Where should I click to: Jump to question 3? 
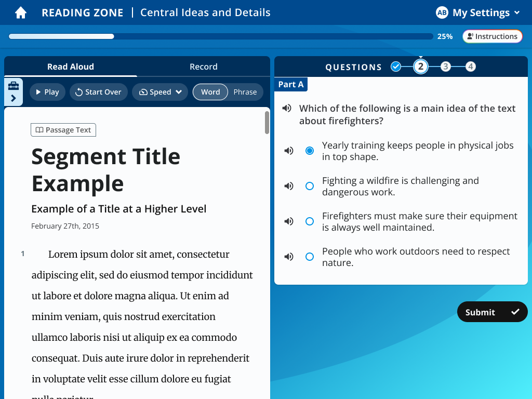tap(445, 66)
